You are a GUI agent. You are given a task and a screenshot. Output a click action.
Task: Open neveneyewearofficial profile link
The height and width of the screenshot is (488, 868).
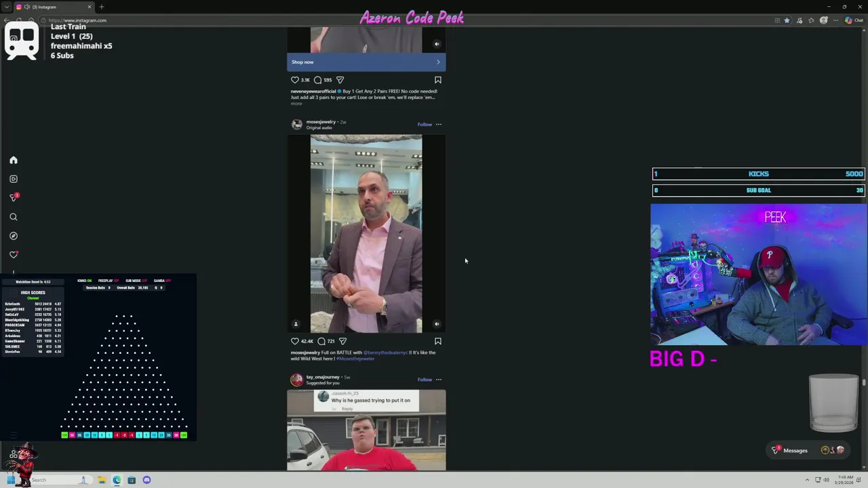click(x=313, y=91)
